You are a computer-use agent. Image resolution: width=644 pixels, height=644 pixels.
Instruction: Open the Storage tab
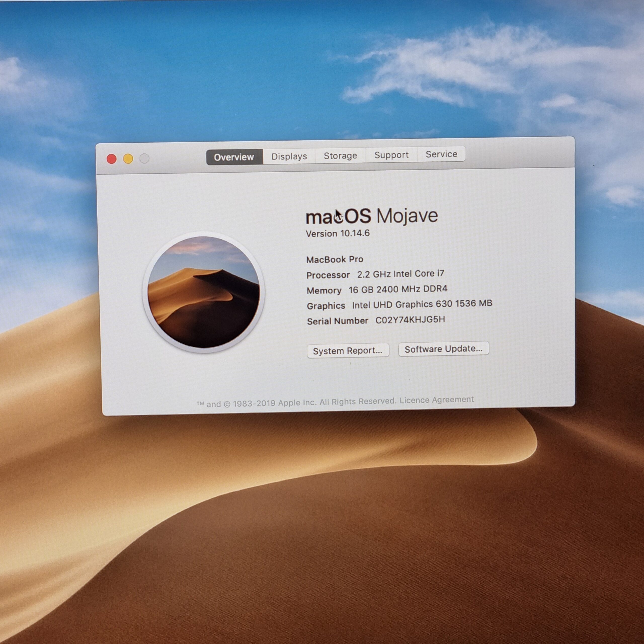340,156
